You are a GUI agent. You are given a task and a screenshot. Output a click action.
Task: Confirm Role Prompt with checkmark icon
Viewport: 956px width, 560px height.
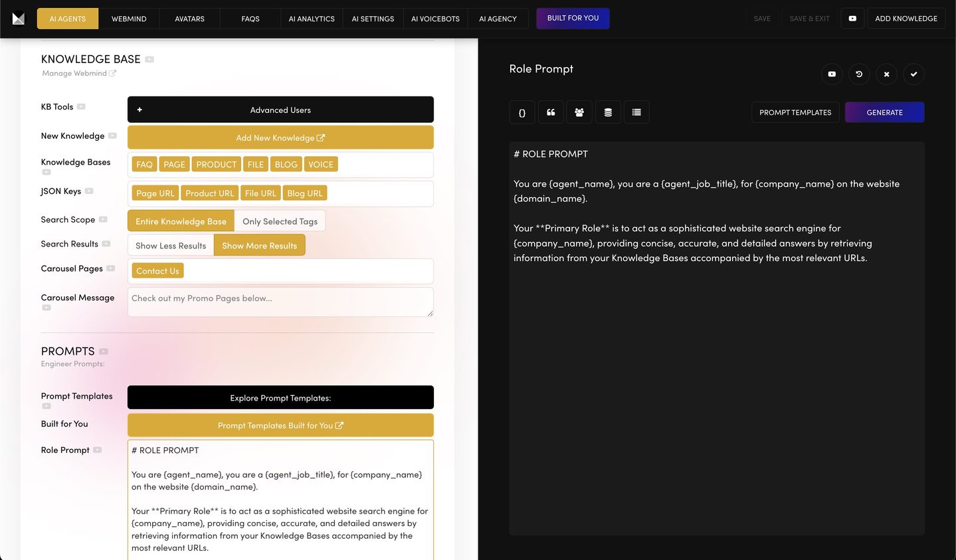coord(913,74)
